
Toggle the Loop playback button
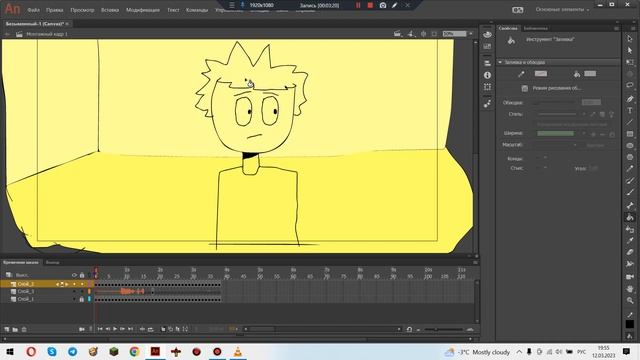(151, 329)
